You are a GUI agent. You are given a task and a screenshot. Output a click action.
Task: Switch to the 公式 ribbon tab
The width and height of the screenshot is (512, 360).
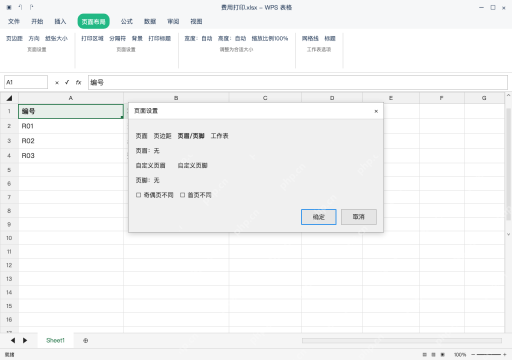(x=127, y=21)
